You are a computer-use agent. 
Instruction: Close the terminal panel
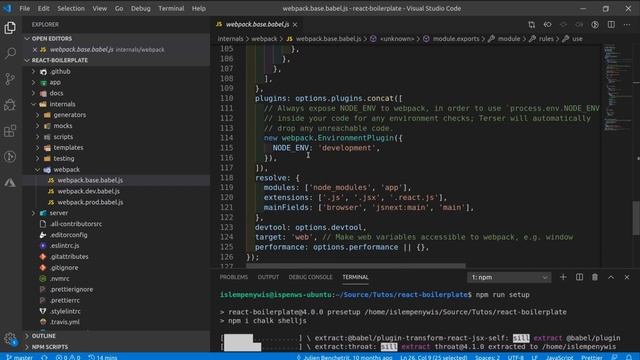[627, 277]
